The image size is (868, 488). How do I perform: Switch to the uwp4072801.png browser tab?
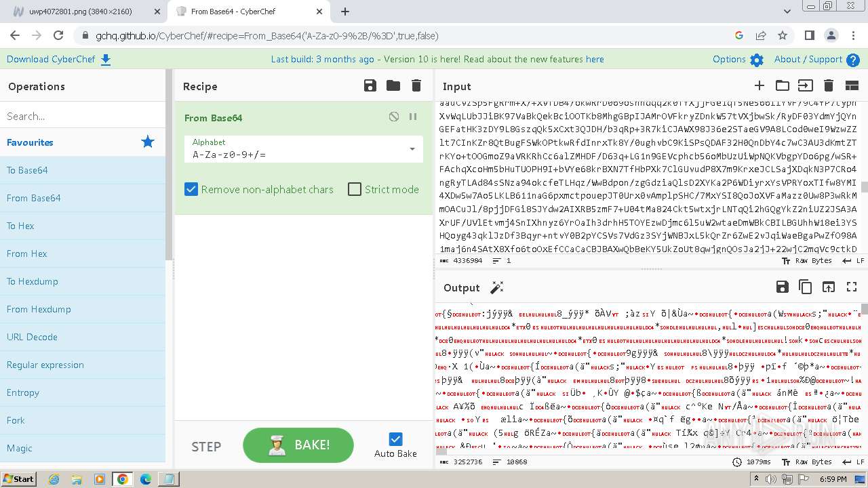click(x=84, y=12)
